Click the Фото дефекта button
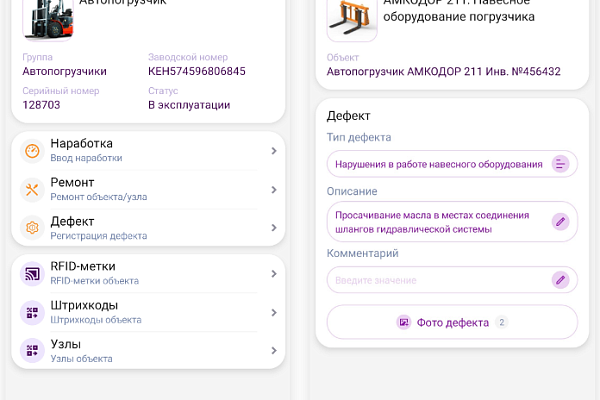Viewport: 600px width, 400px height. pyautogui.click(x=452, y=322)
